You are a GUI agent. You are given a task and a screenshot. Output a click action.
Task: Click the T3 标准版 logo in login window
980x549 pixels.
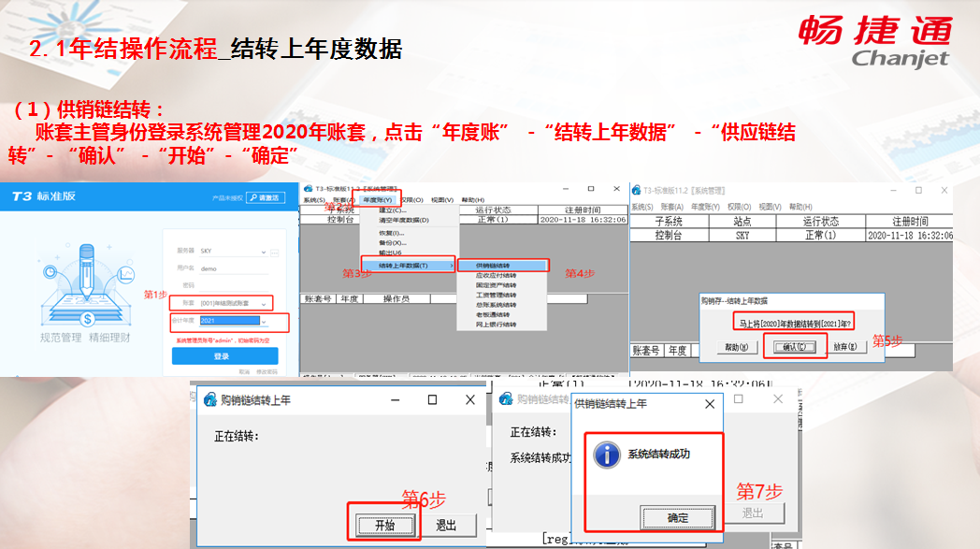(x=44, y=196)
